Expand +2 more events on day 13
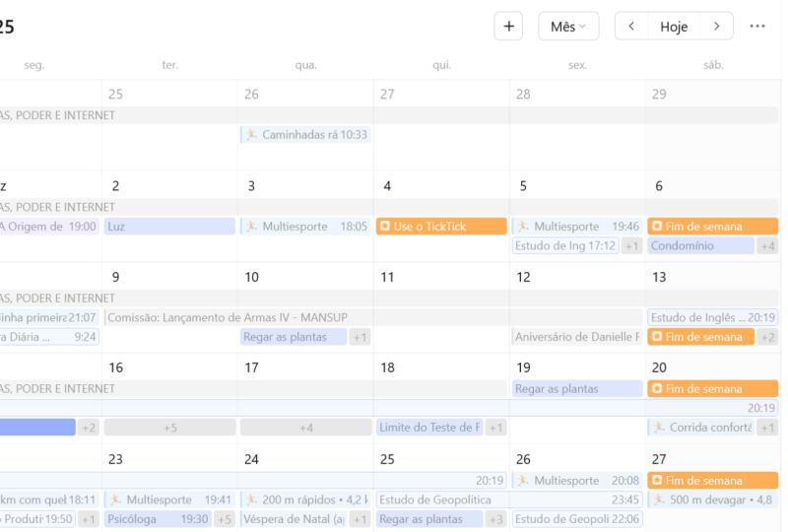Image resolution: width=788 pixels, height=532 pixels. coord(767,337)
